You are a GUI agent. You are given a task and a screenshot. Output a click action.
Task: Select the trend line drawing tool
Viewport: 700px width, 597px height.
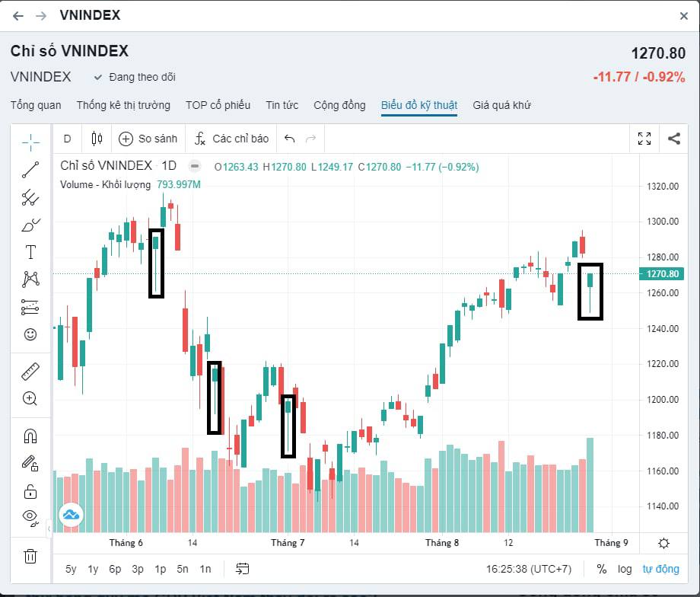point(30,170)
